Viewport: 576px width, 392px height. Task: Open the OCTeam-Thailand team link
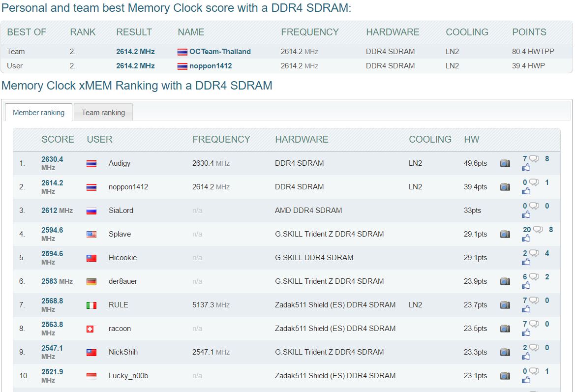(220, 52)
